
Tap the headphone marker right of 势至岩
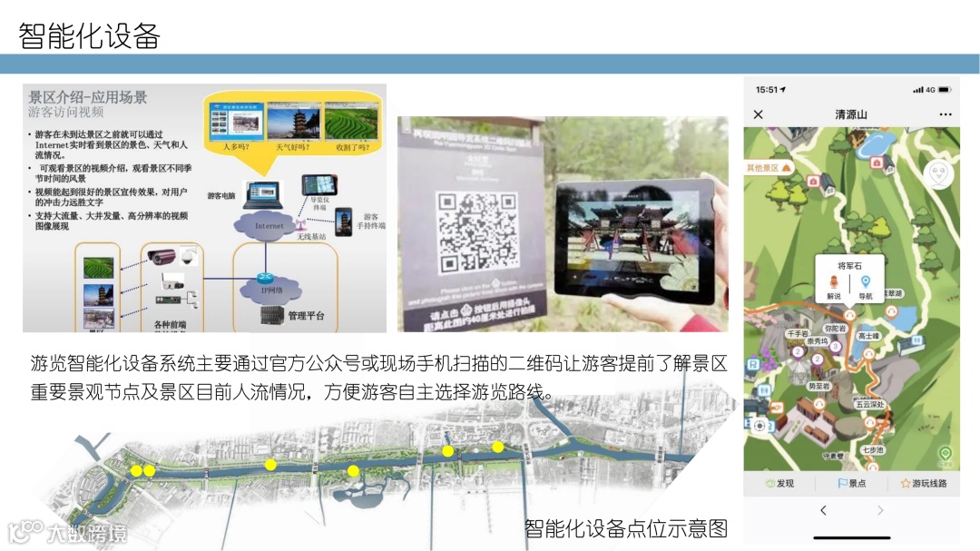(x=818, y=404)
